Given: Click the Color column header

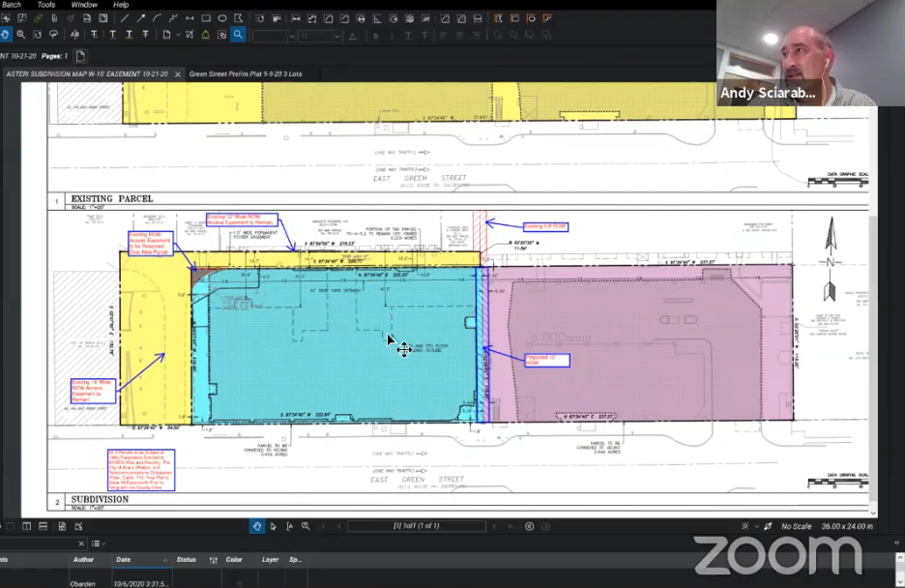Looking at the screenshot, I should (234, 560).
